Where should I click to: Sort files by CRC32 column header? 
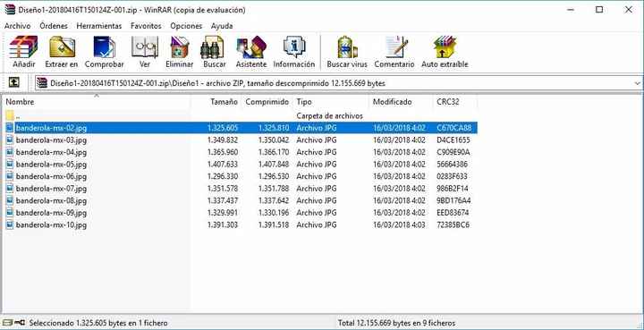(454, 102)
